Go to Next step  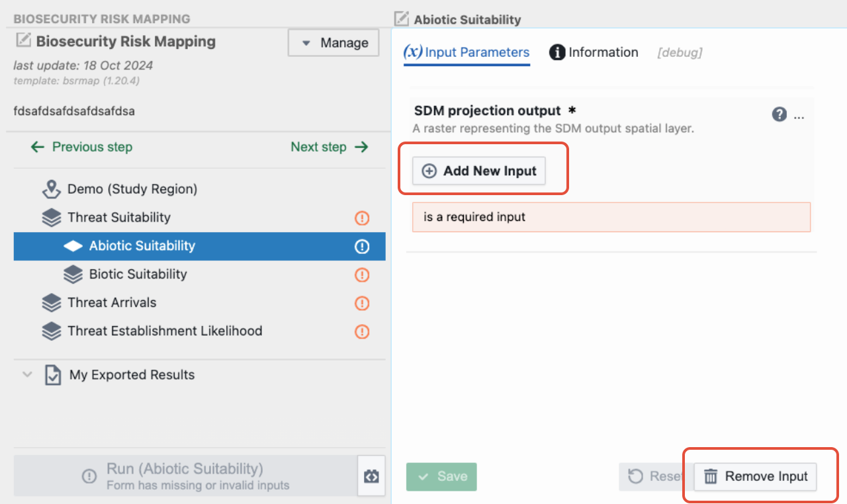coord(330,147)
